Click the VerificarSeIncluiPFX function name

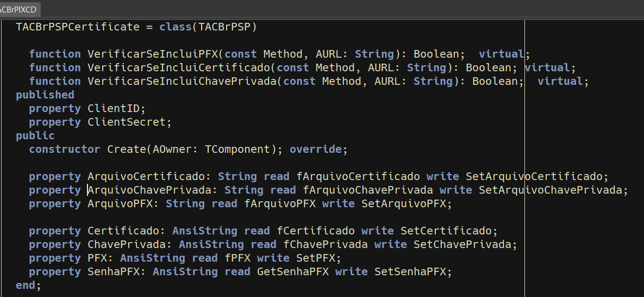[152, 54]
